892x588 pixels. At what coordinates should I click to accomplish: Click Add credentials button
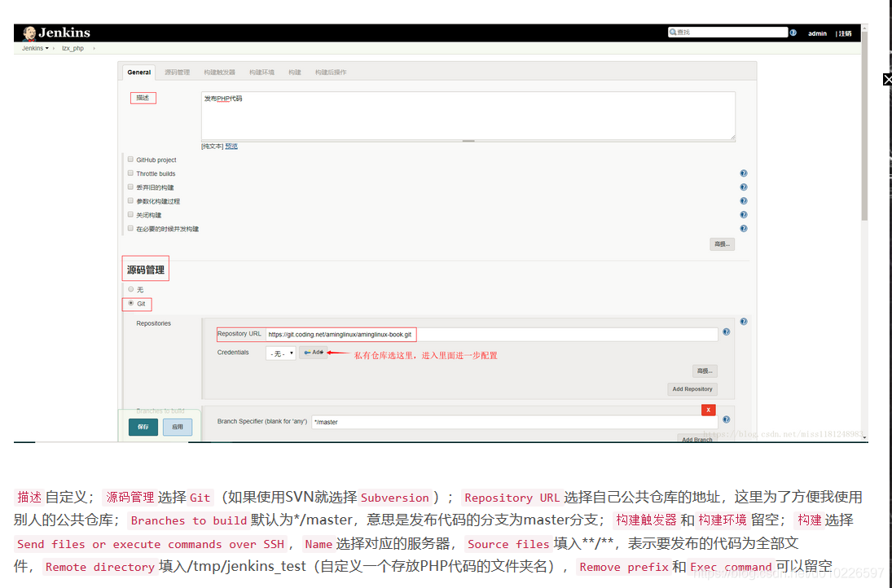click(x=314, y=353)
